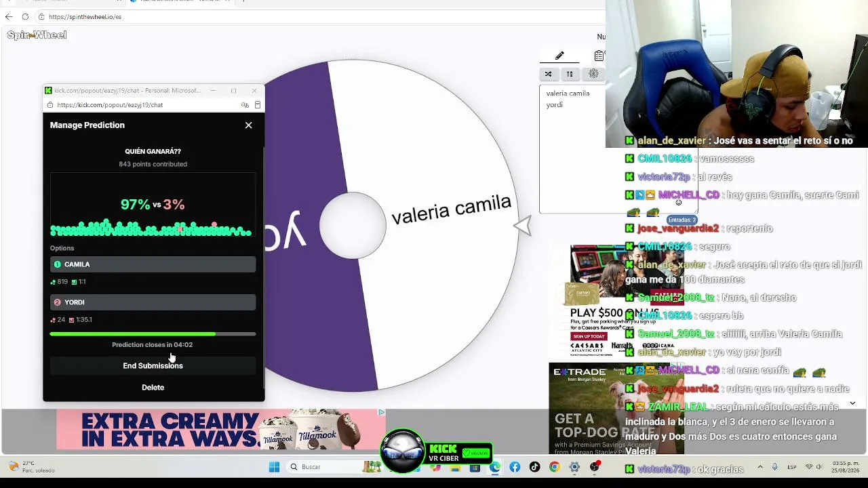
Task: Click the browser back arrow
Action: 9,16
